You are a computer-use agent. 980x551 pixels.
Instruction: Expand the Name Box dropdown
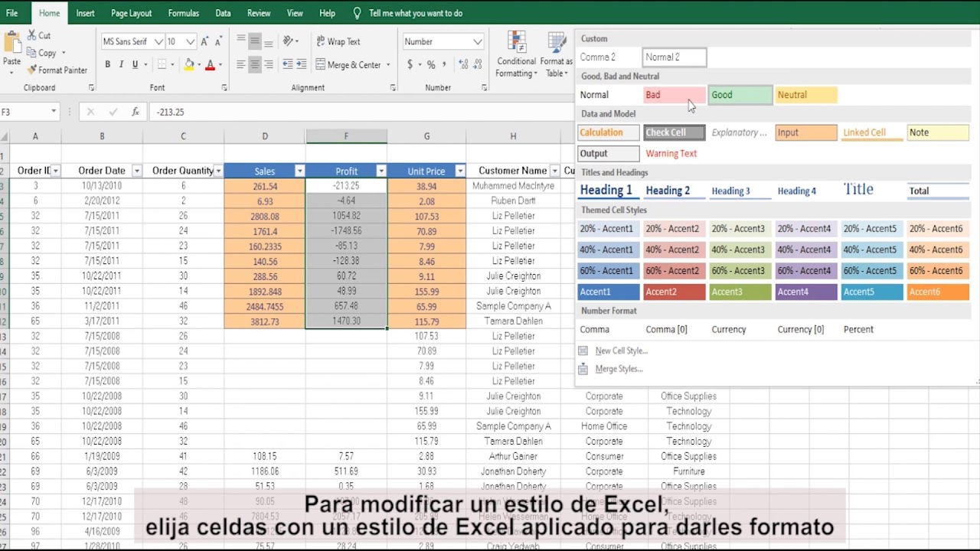tap(54, 112)
